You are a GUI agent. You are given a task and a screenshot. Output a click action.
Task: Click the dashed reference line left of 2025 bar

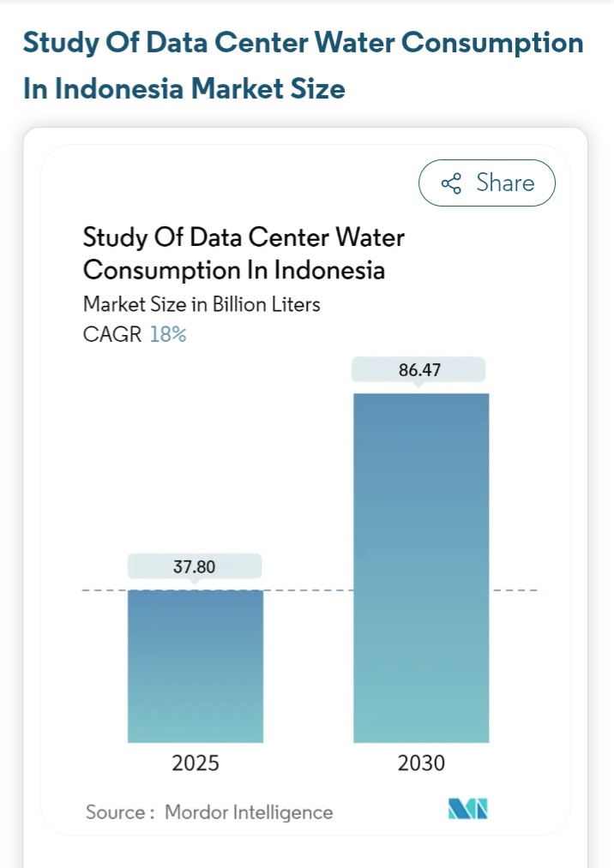pos(105,590)
